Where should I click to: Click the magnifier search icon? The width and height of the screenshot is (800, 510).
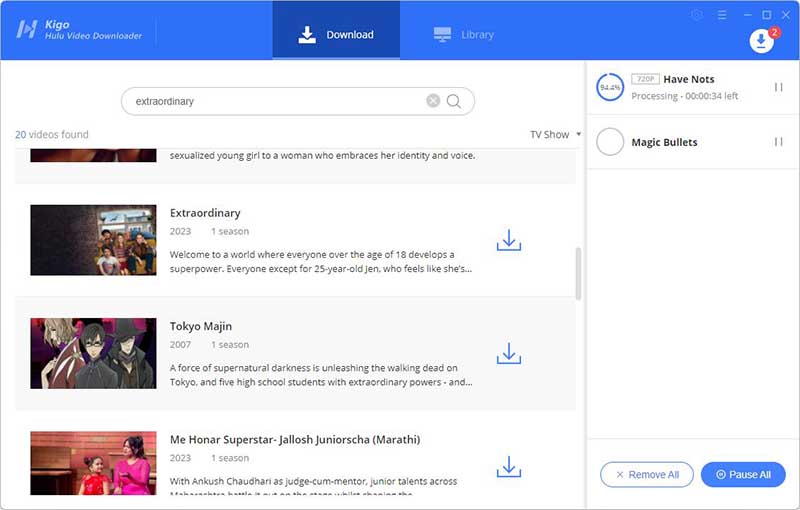[454, 101]
